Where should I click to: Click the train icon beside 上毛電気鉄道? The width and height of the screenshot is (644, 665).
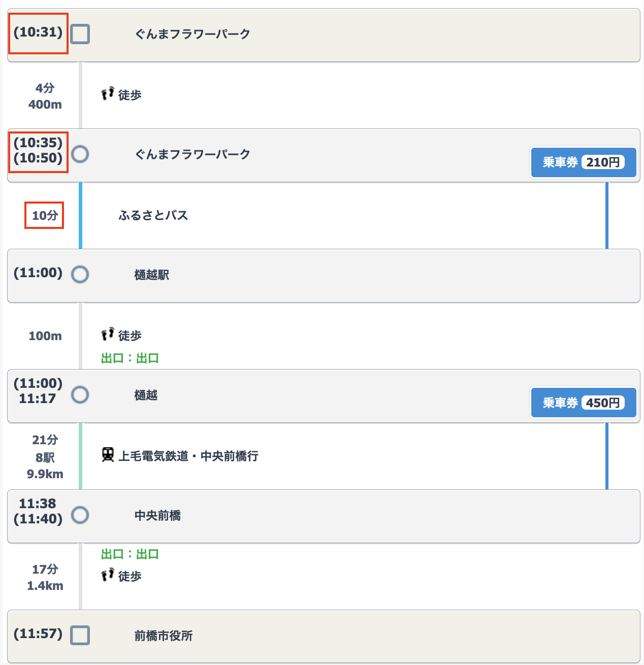click(108, 455)
